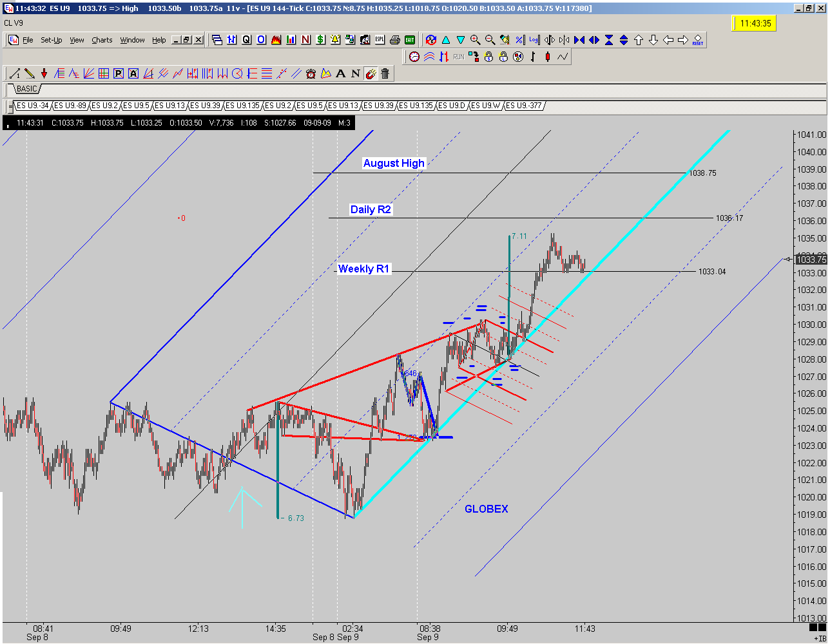Toggle the Log scale button
830x644 pixels.
tap(534, 40)
